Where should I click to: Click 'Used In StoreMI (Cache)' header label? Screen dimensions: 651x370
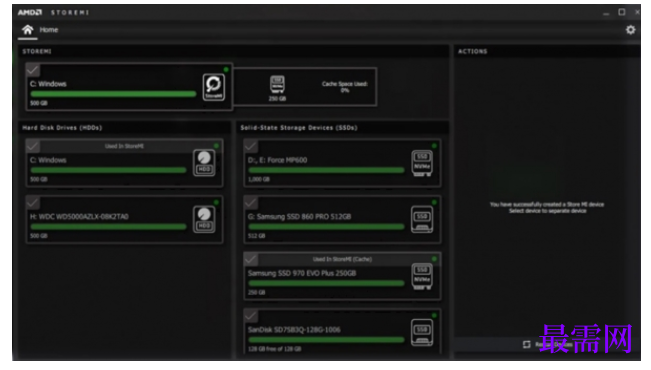click(342, 259)
